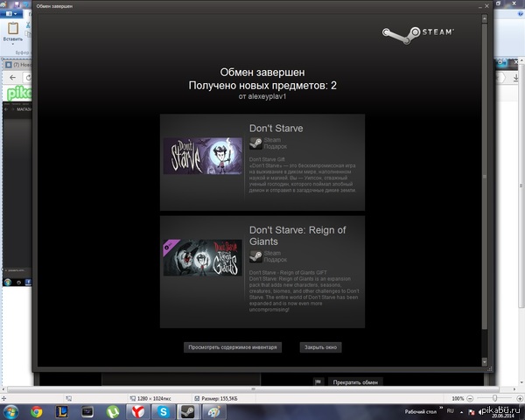Click the Steam gift icon under Don't Starve

coord(255,143)
